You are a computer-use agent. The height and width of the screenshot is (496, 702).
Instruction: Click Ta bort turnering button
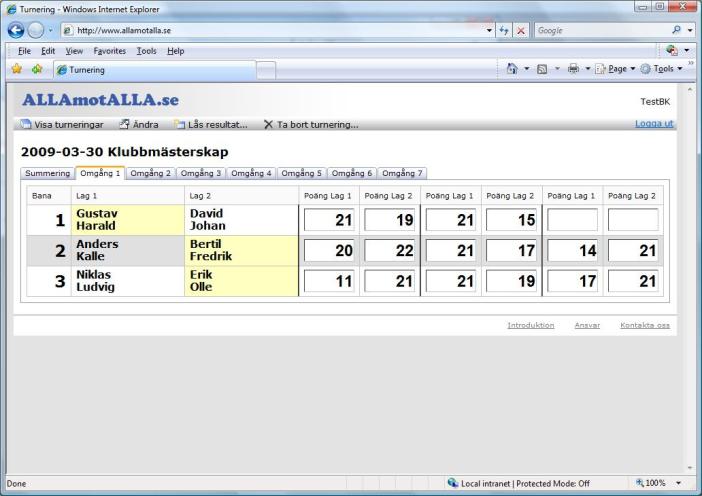coord(310,125)
